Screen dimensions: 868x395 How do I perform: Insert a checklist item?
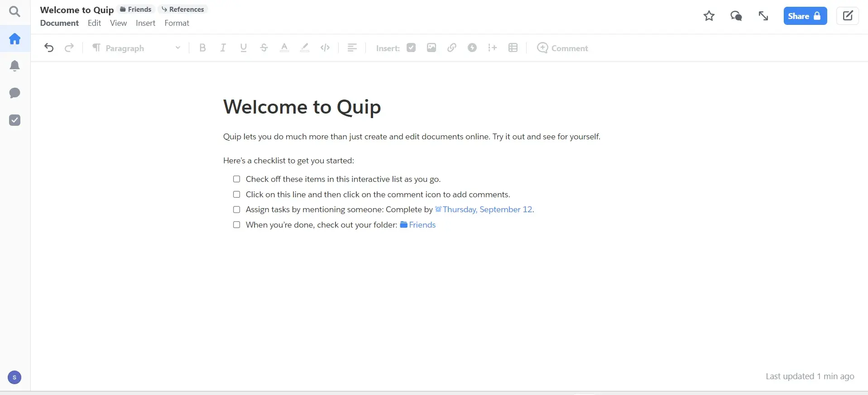411,48
